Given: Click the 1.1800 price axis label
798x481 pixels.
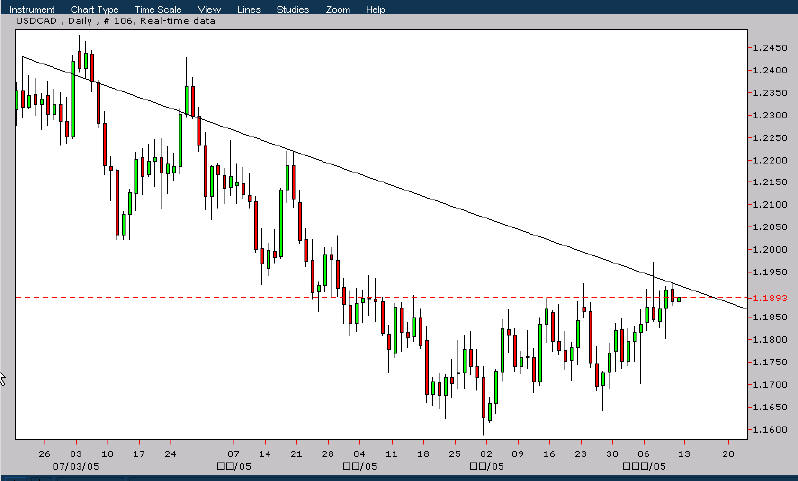Looking at the screenshot, I should point(770,339).
